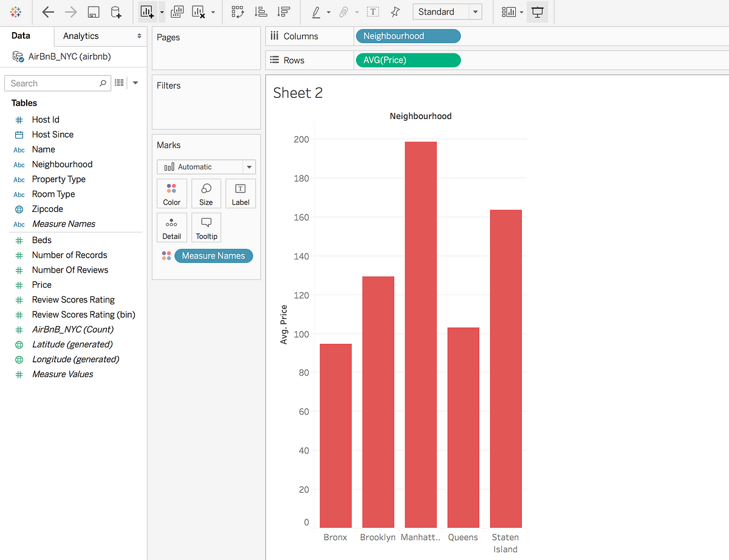
Task: Select the Property Type field
Action: pyautogui.click(x=58, y=179)
